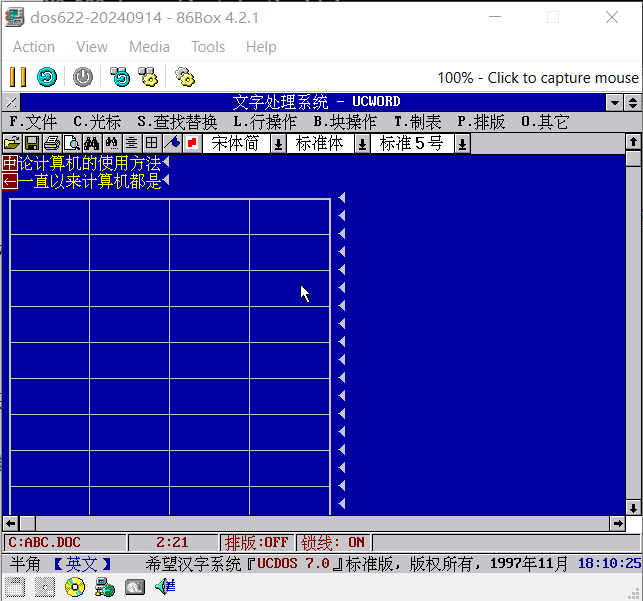Open the Media menu in 86Box
Image resolution: width=643 pixels, height=601 pixels.
coord(149,47)
